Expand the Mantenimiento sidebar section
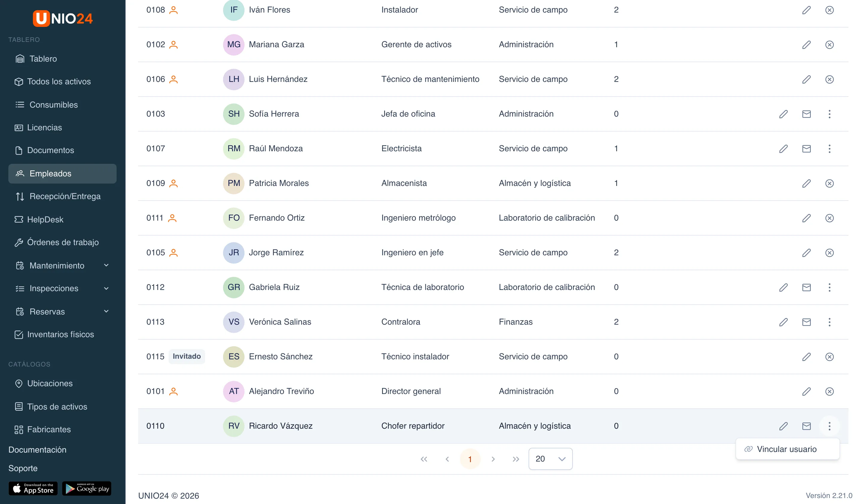This screenshot has height=504, width=861. tap(62, 265)
